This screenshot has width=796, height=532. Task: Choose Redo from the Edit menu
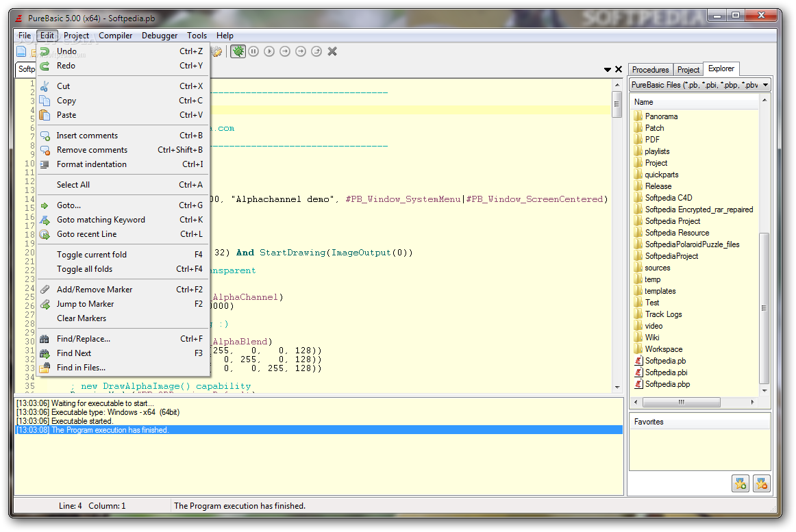(x=123, y=66)
